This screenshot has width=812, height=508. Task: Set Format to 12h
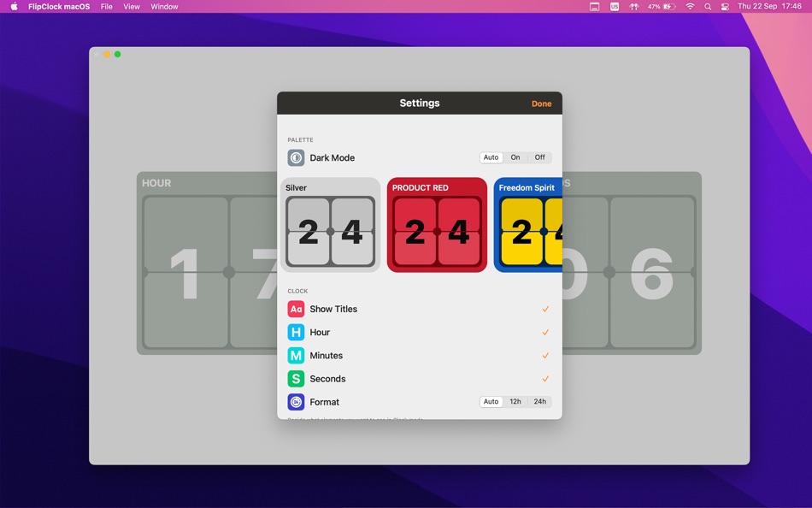click(515, 402)
